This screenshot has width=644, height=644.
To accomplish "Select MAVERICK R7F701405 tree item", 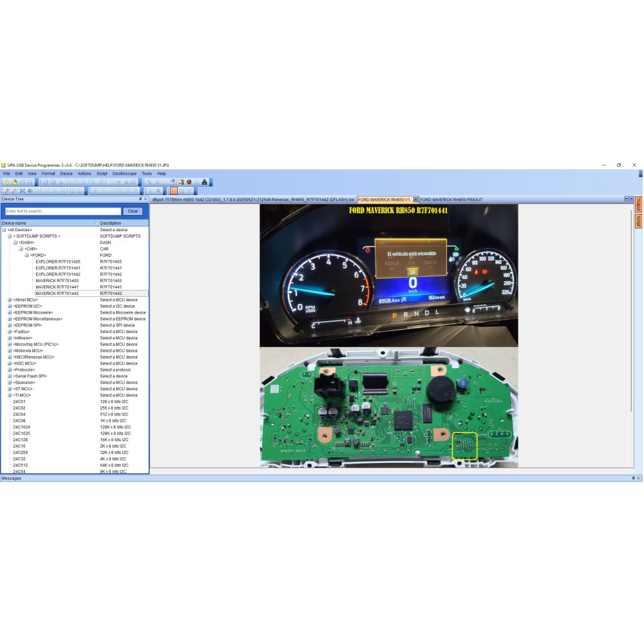I will (57, 281).
